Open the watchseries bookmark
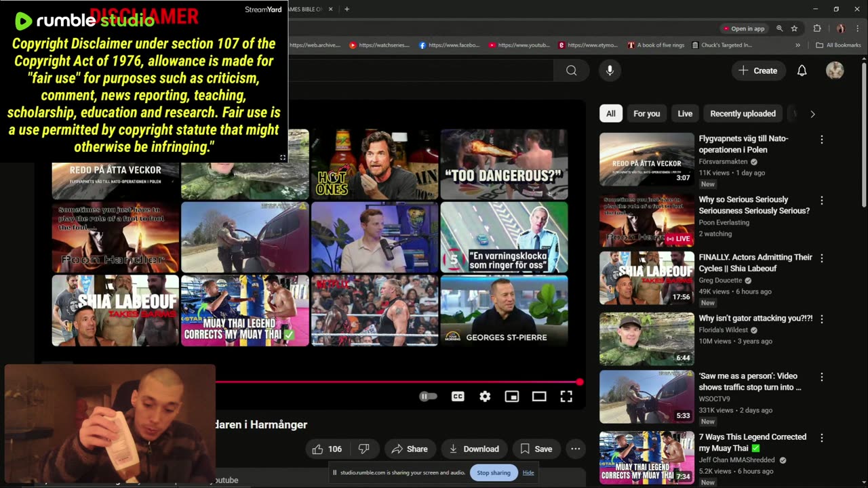Viewport: 868px width, 488px height. pos(380,45)
